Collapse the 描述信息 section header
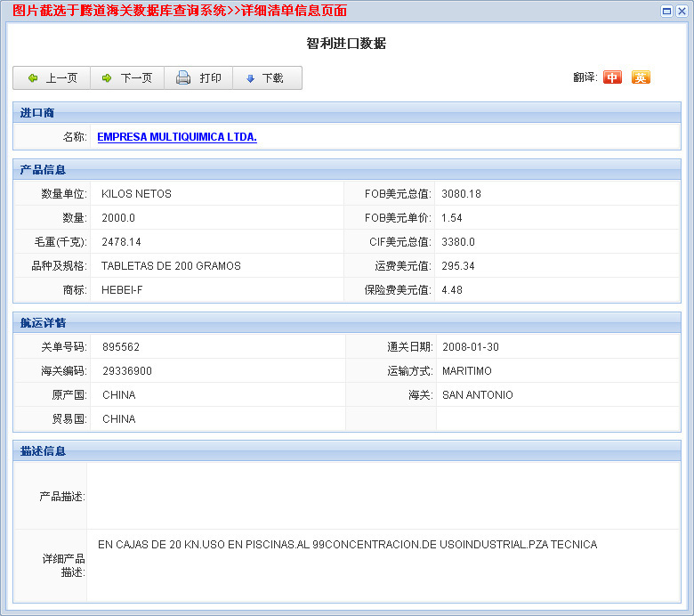The width and height of the screenshot is (694, 616). (43, 451)
